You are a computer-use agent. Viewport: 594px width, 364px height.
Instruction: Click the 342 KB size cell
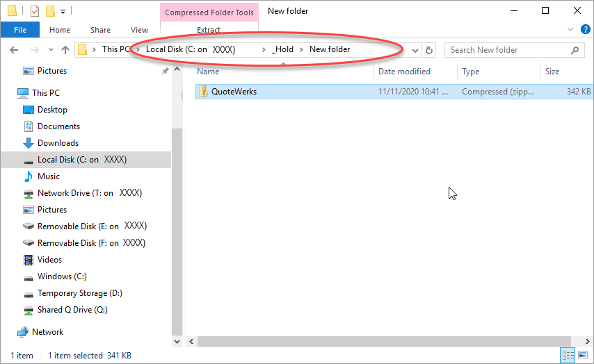tap(579, 92)
